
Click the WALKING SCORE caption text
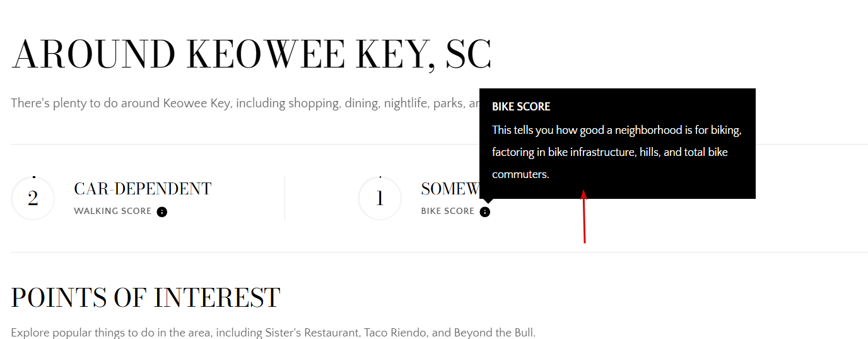coord(113,211)
